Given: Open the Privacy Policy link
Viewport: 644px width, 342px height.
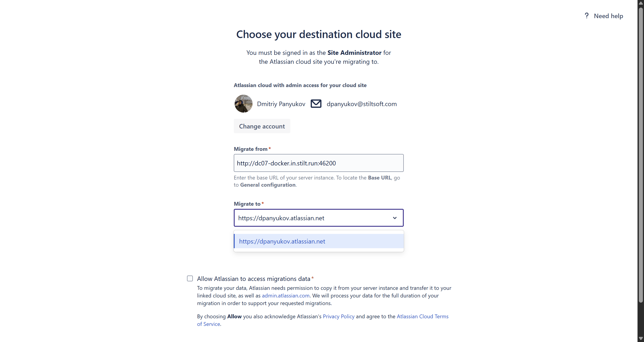Looking at the screenshot, I should point(338,316).
